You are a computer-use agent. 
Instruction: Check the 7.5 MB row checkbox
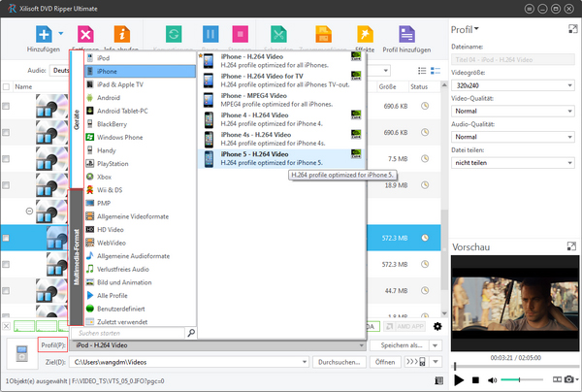click(6, 159)
